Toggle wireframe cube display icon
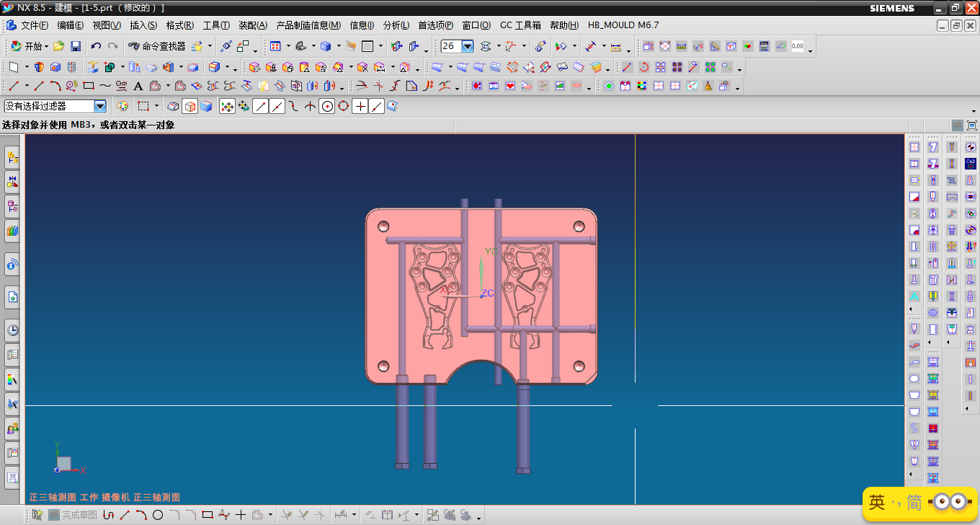 [190, 106]
